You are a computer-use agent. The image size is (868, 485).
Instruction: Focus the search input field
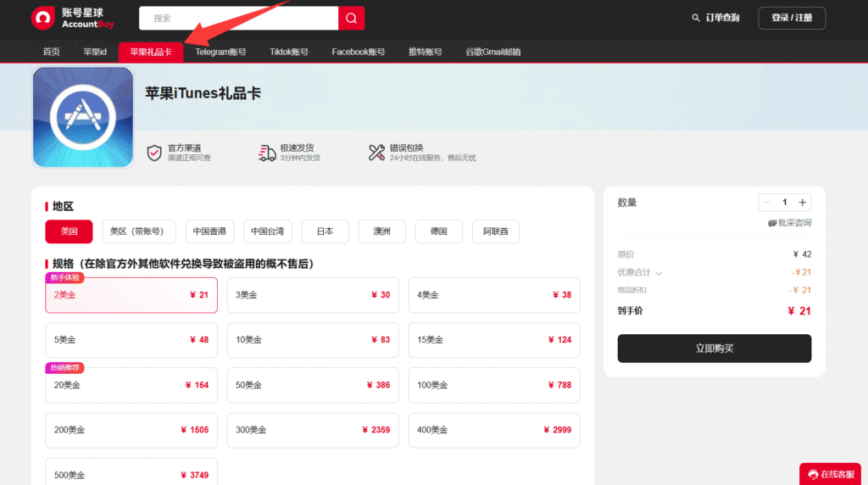[x=238, y=19]
